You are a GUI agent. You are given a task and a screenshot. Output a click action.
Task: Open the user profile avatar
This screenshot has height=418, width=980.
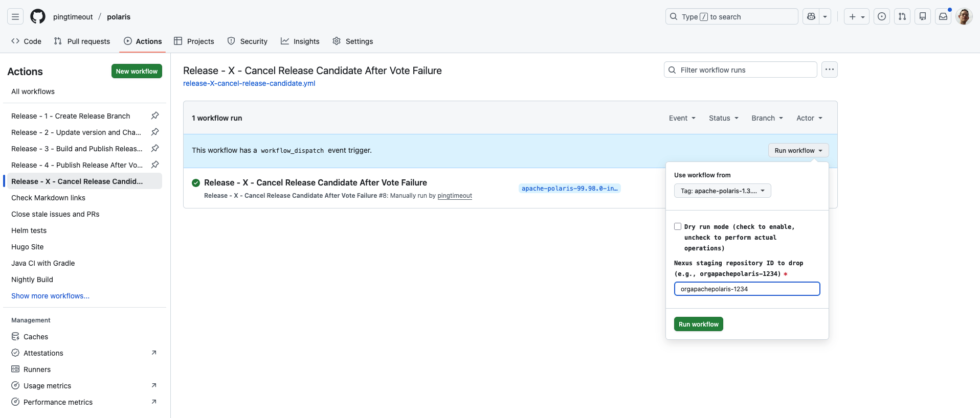point(964,17)
